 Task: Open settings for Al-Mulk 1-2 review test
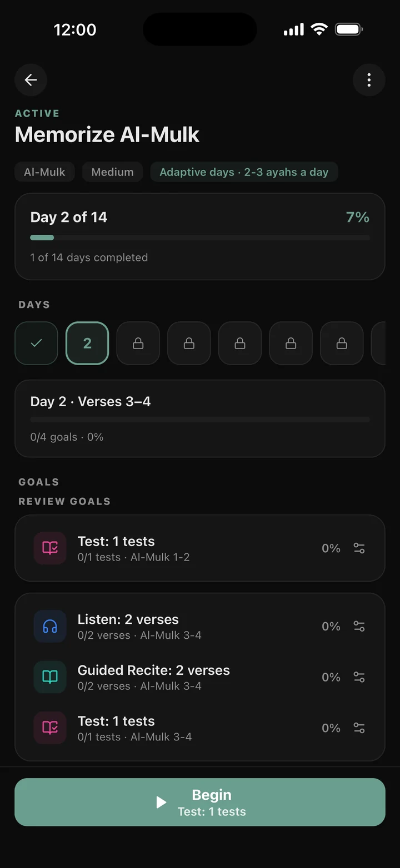click(x=359, y=548)
